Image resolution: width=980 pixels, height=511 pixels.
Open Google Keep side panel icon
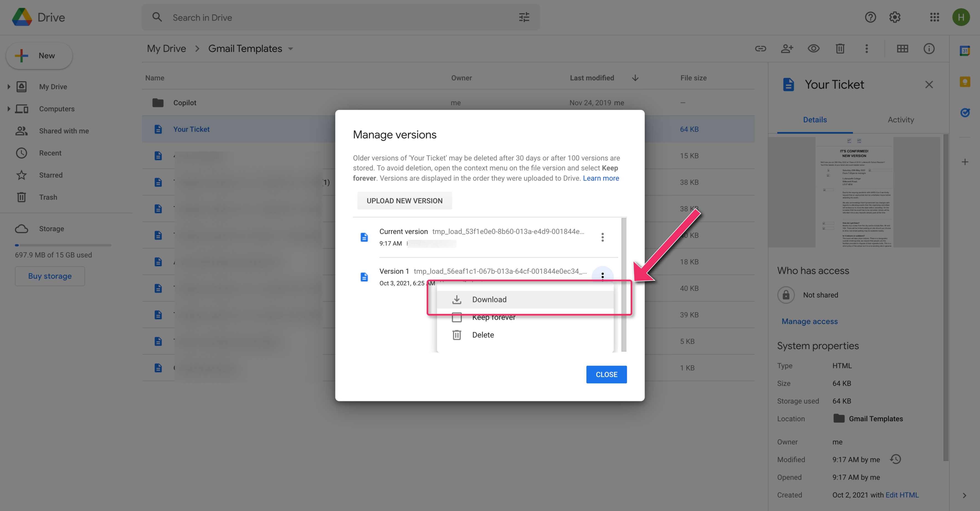pyautogui.click(x=965, y=81)
